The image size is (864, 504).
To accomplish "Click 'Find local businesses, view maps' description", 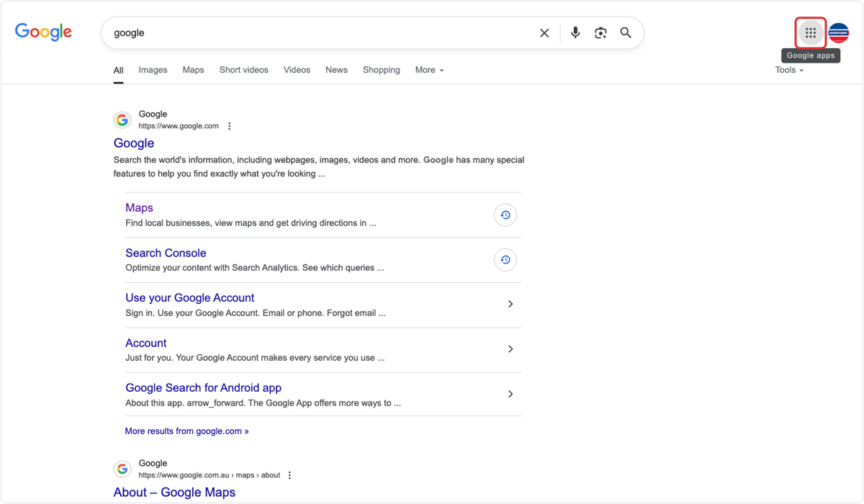I will (x=251, y=223).
